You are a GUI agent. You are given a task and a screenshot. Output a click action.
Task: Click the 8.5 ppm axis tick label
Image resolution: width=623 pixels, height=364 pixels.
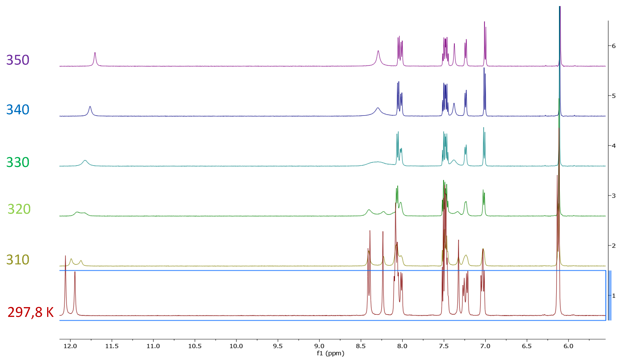pos(361,346)
